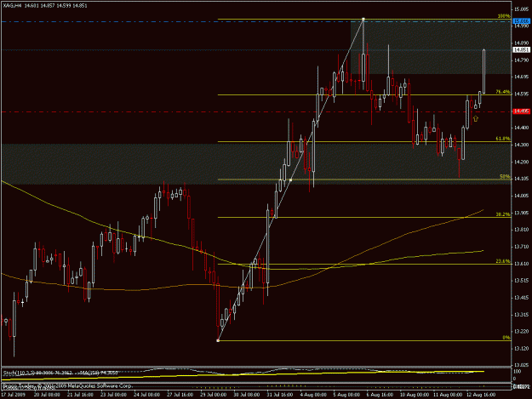The width and height of the screenshot is (532, 399).
Task: Click the 100% Fibonacci level label
Action: tap(504, 16)
